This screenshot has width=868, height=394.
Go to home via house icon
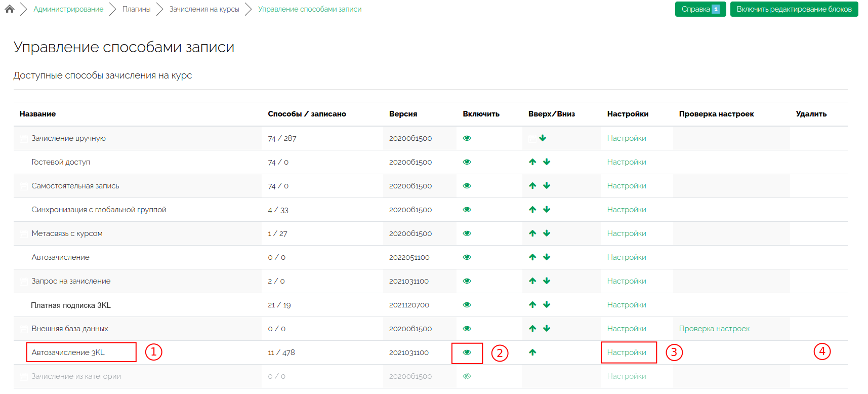coord(9,9)
